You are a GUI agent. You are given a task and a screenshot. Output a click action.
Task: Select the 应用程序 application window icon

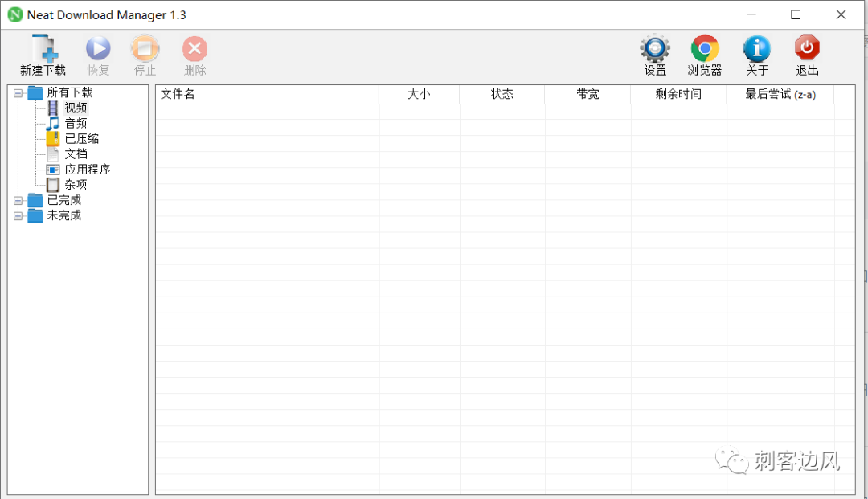coord(52,170)
